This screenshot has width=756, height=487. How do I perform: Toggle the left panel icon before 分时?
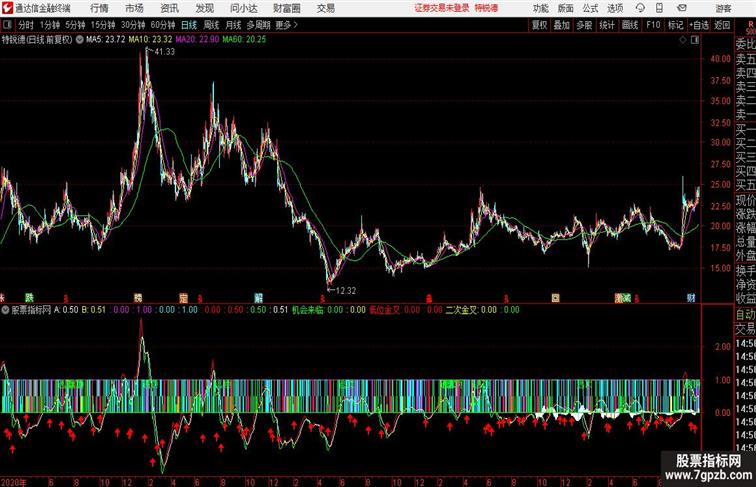click(x=7, y=25)
